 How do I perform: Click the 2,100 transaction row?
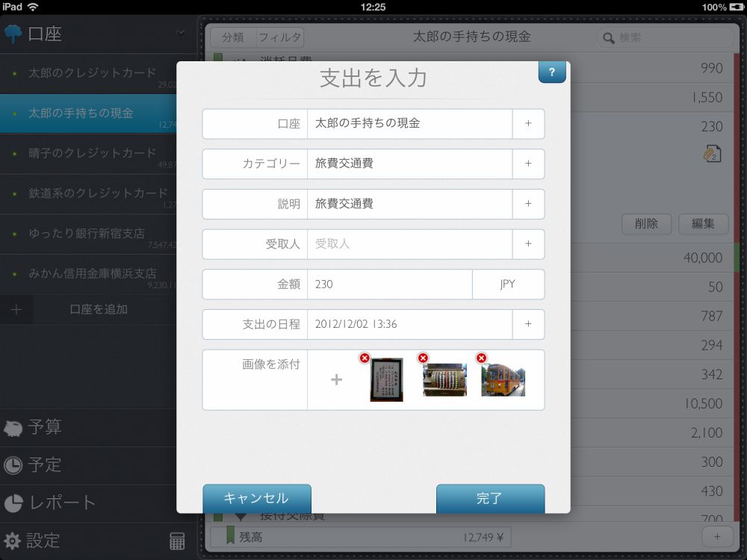[653, 432]
